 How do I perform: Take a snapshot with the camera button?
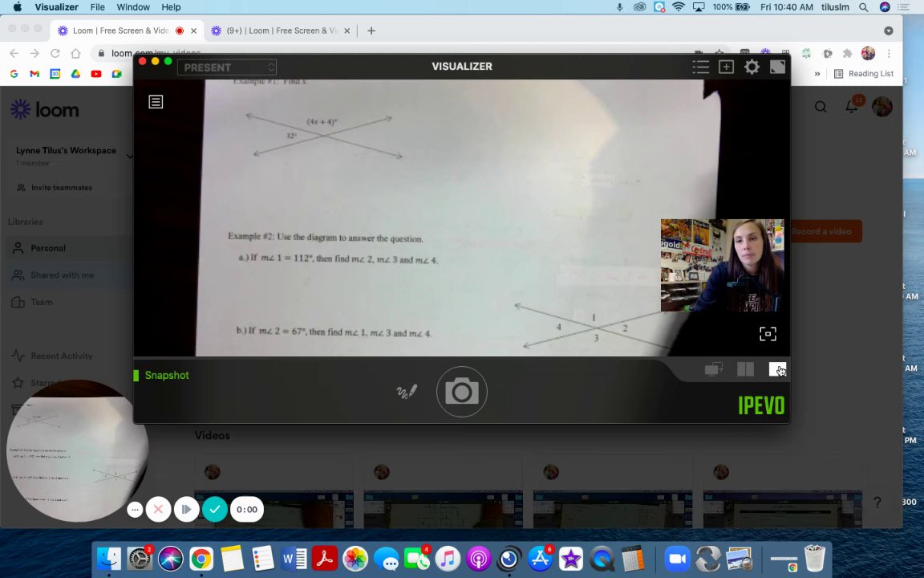pos(461,392)
